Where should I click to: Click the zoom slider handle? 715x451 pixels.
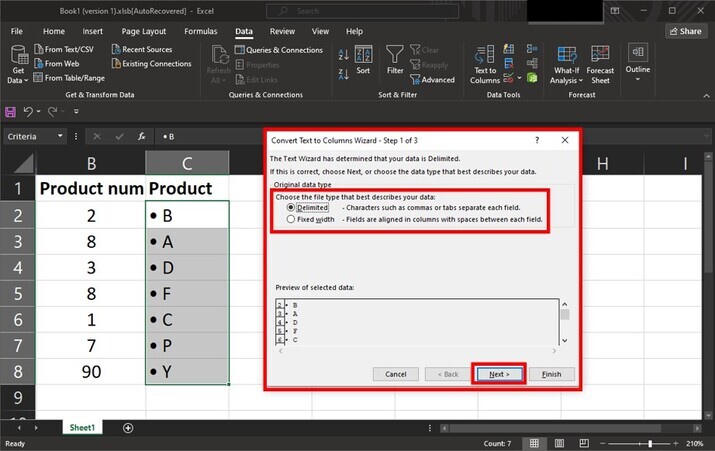tap(650, 443)
